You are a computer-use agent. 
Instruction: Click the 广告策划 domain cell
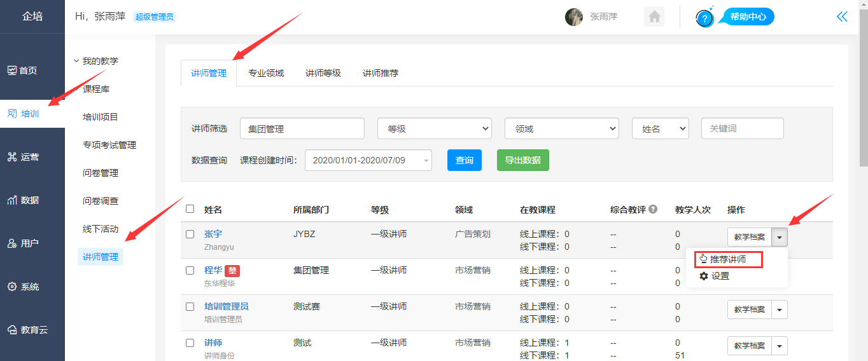point(473,234)
